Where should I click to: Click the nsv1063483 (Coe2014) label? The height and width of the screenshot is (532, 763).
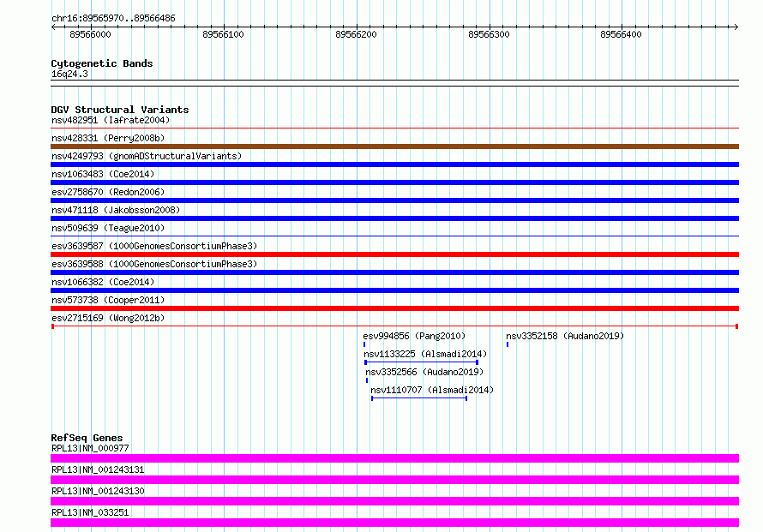[103, 174]
